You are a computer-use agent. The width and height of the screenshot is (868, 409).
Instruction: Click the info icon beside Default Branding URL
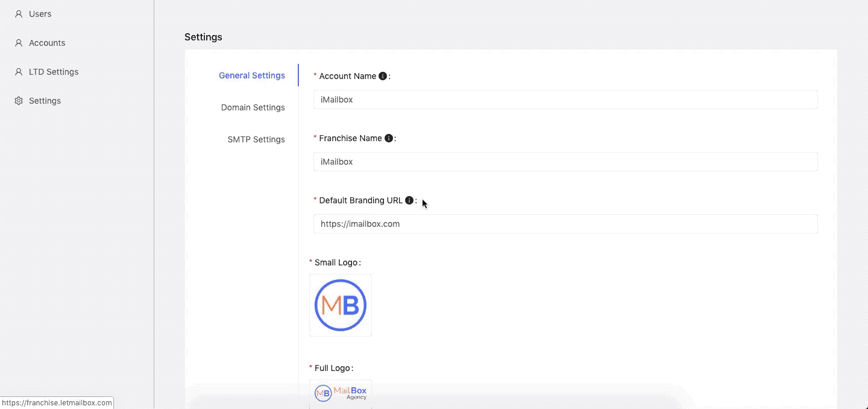409,200
